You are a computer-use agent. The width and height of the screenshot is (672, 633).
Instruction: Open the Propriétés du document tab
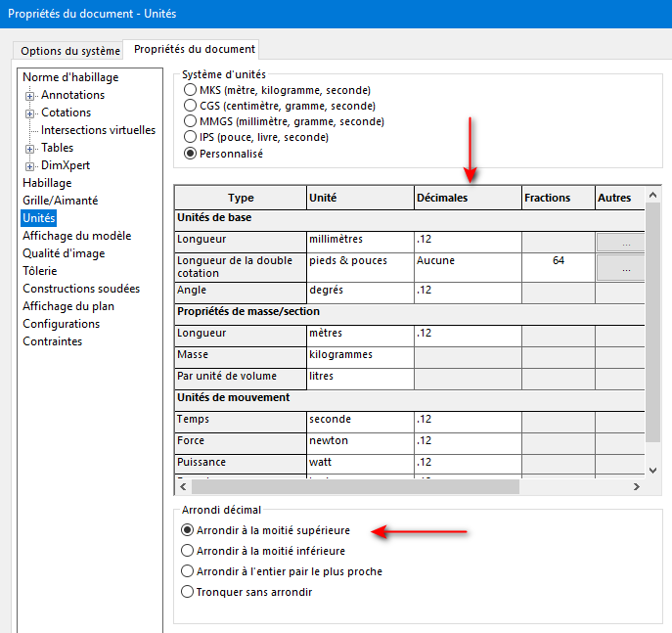coord(195,49)
